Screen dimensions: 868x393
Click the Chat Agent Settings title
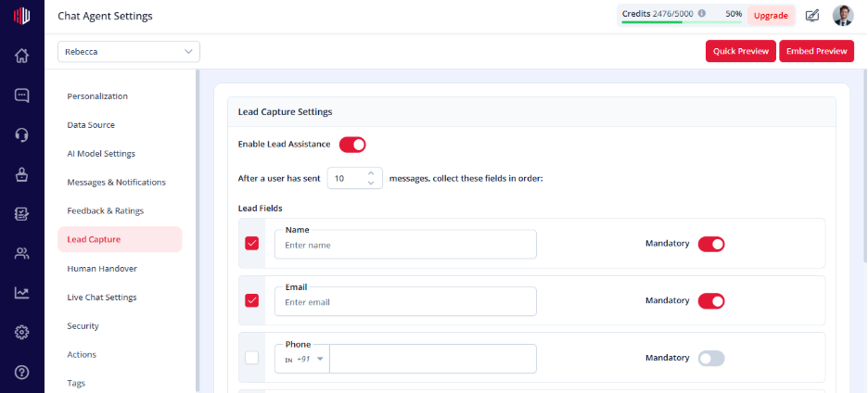[105, 16]
